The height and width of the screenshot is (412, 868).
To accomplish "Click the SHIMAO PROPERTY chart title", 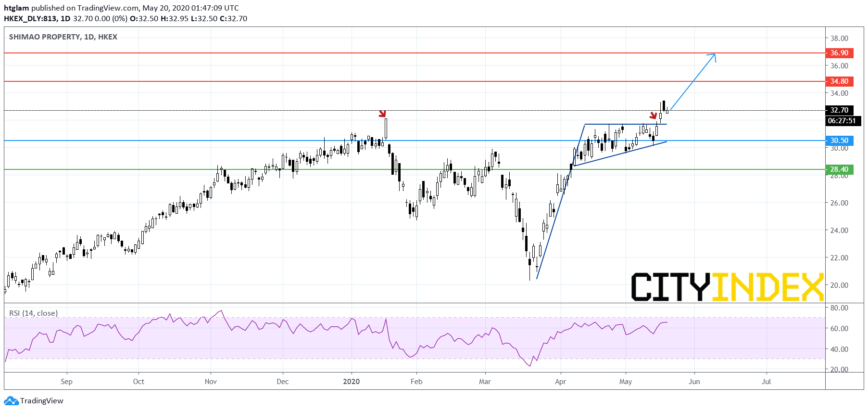I will click(63, 37).
